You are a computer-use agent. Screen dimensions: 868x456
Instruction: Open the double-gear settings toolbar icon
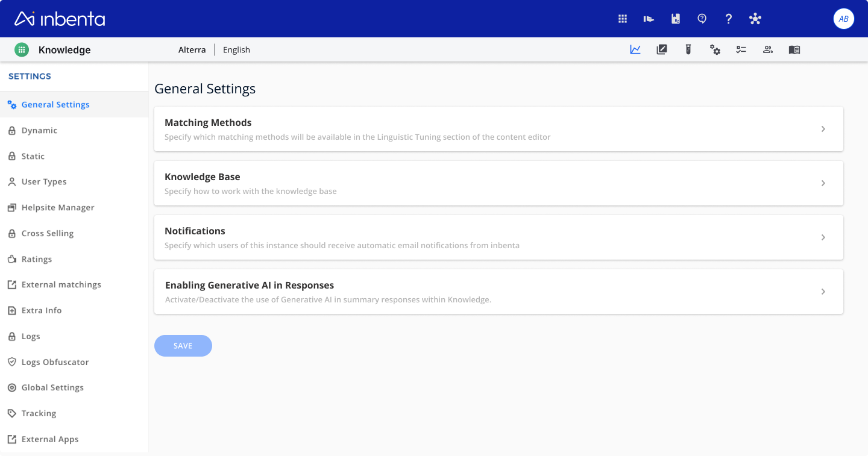click(715, 50)
